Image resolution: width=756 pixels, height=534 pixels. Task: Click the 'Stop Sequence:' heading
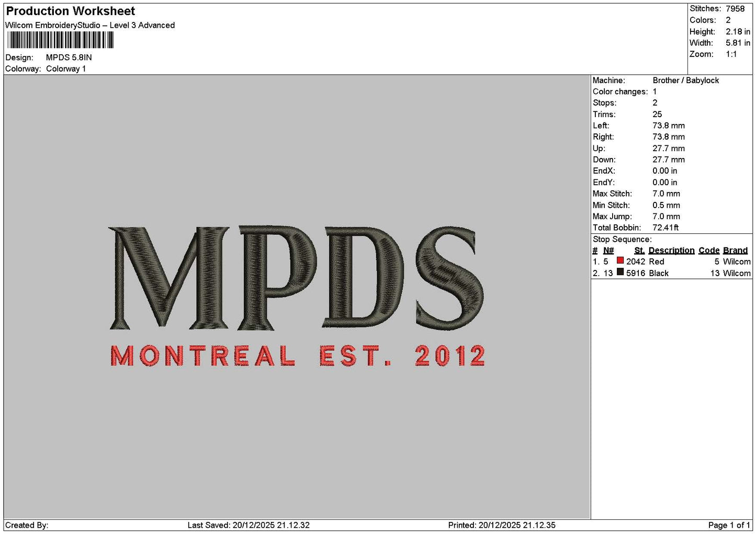coord(622,239)
